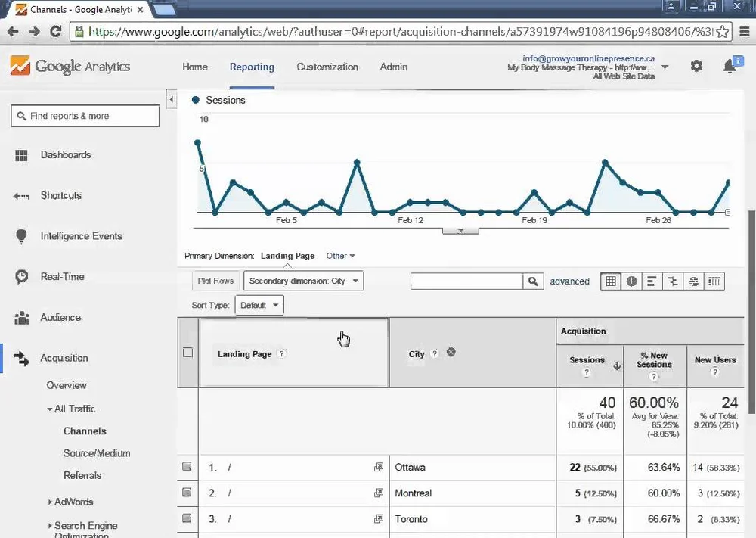This screenshot has width=756, height=538.
Task: Collapse the chart with handle below graph
Action: click(460, 231)
